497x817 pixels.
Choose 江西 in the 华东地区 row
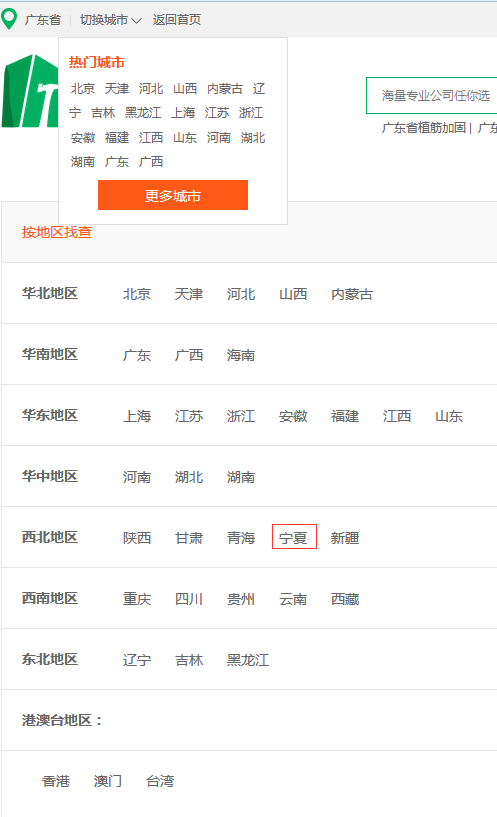coord(397,416)
